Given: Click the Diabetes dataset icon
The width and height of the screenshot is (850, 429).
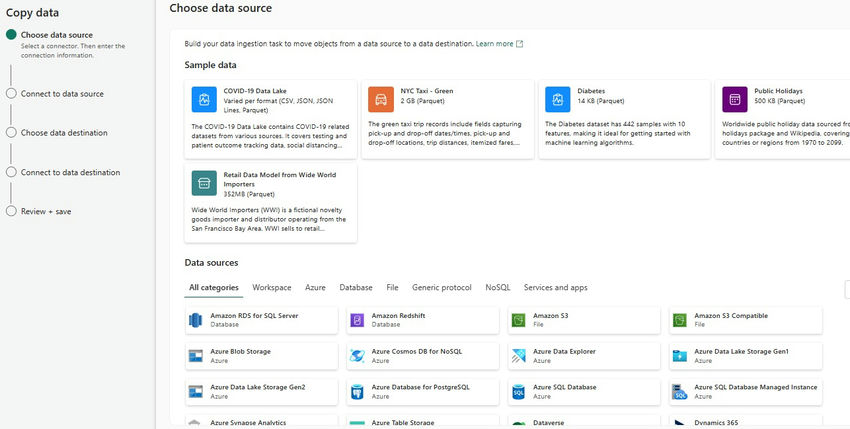Looking at the screenshot, I should point(558,99).
